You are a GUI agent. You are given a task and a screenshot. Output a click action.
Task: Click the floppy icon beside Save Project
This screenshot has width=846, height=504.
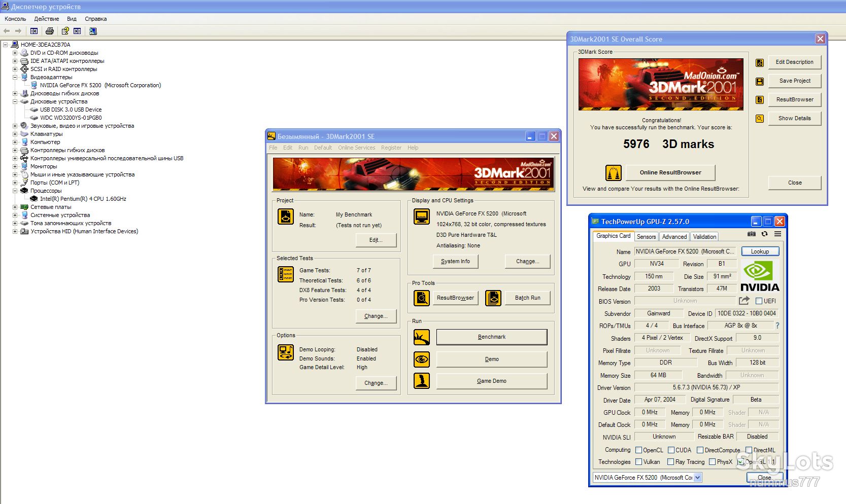[x=760, y=81]
